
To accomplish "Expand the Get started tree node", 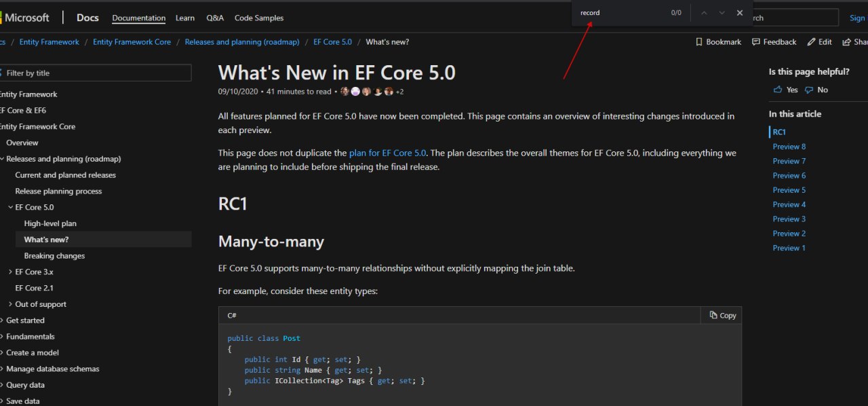I will [x=3, y=320].
